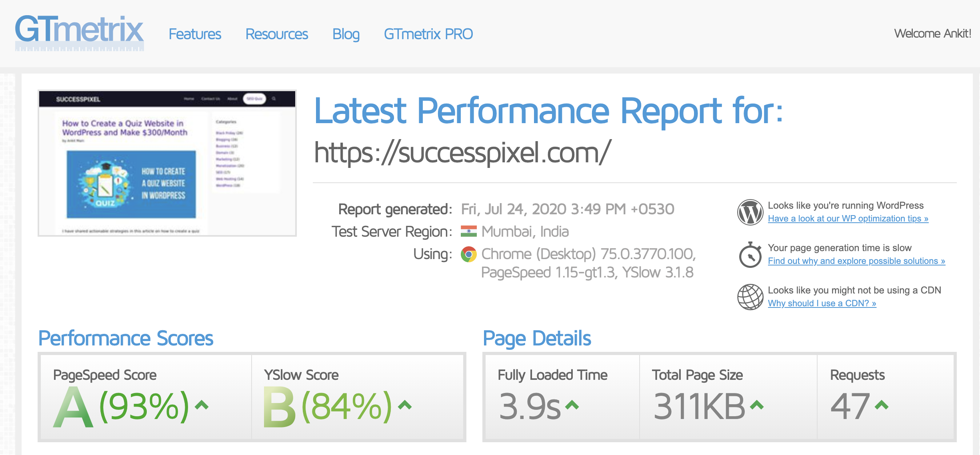
Task: Open the WP optimization tips link
Action: click(x=848, y=219)
